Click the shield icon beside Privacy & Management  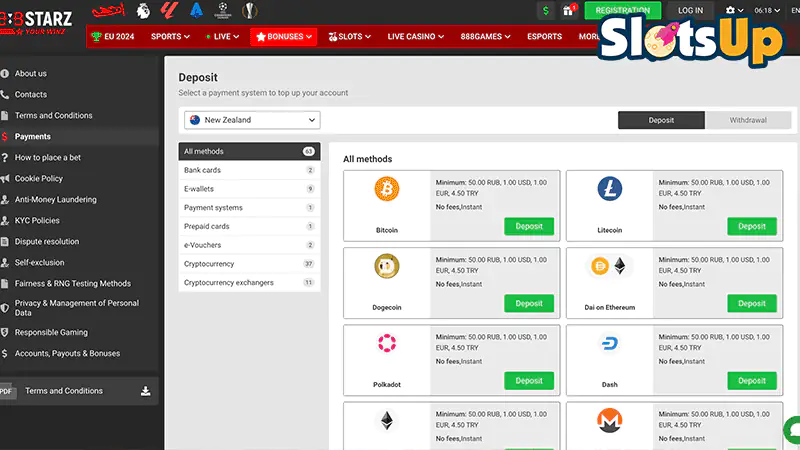pos(5,308)
